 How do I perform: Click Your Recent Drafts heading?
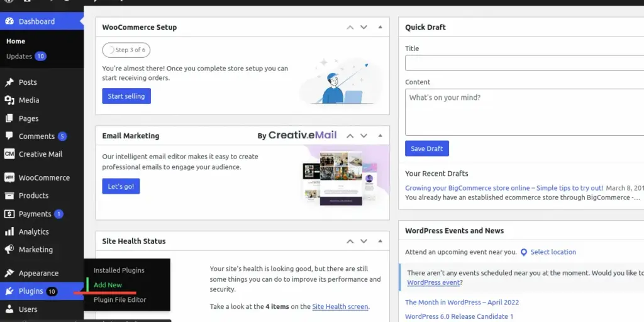coord(436,174)
